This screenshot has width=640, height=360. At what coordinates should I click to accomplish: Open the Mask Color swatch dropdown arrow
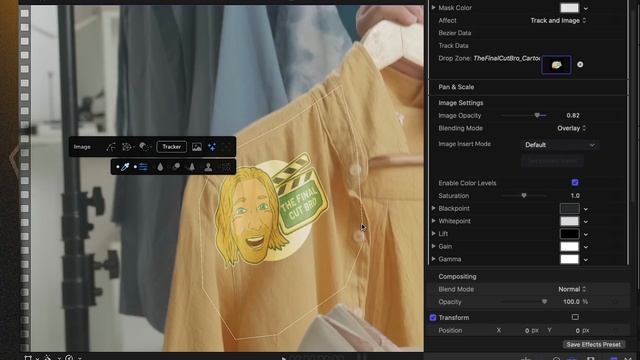point(586,8)
